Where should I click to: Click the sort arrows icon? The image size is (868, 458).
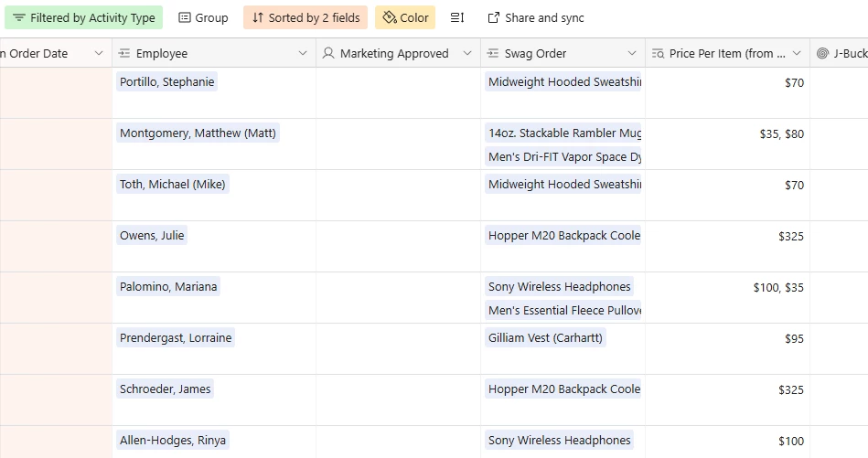pos(257,17)
